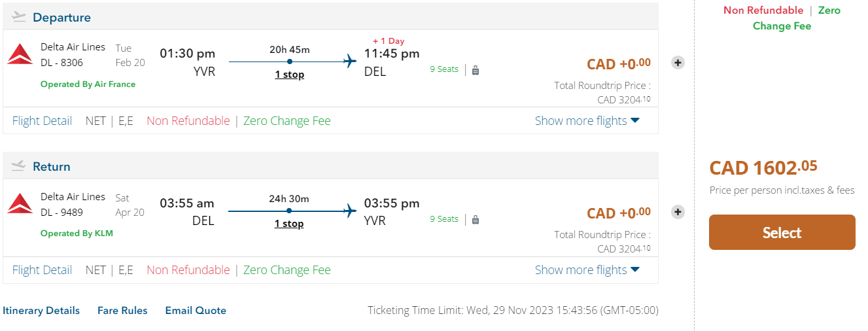Open 1 stop details for DEL to YVR
The height and width of the screenshot is (331, 868).
(289, 224)
